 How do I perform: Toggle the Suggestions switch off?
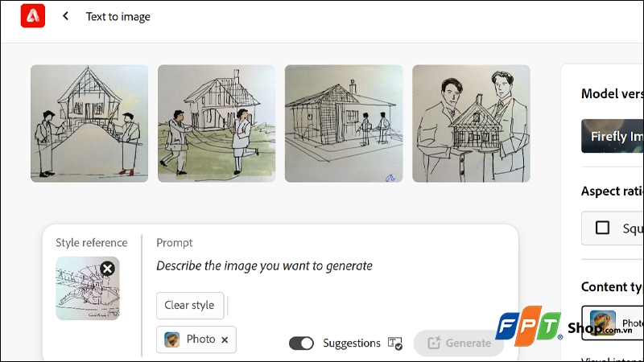(301, 343)
